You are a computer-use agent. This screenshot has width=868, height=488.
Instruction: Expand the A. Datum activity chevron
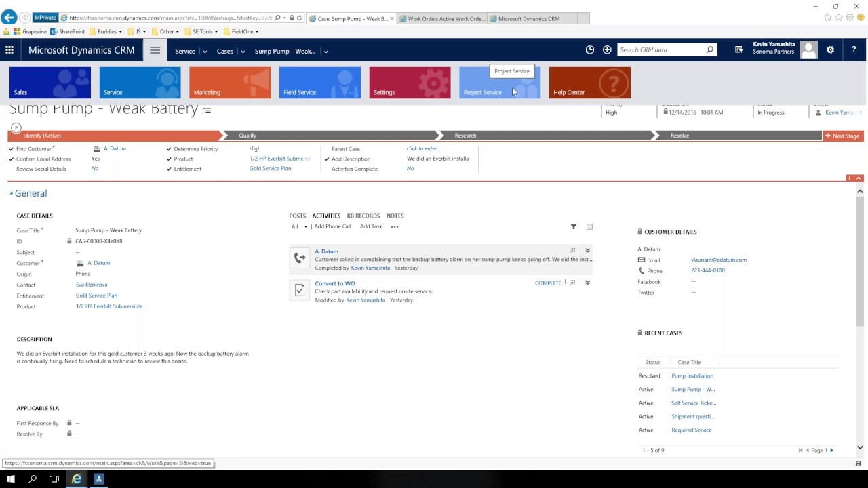(x=587, y=250)
